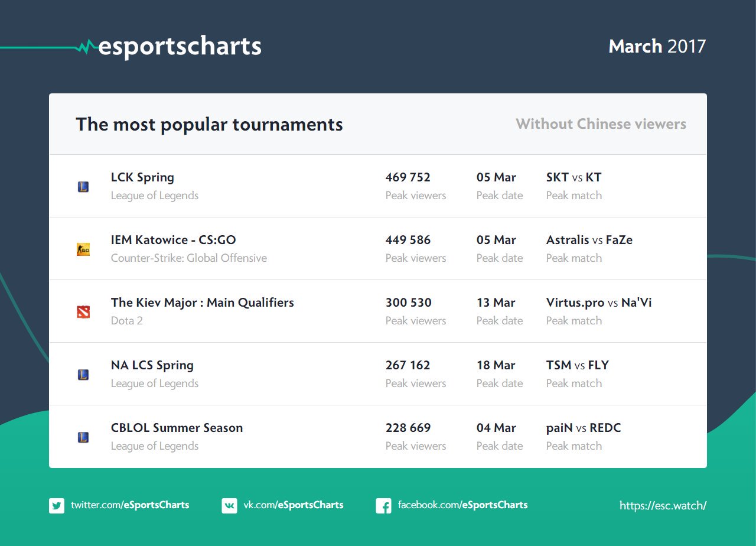Visit the https://esc.watch/ link
The height and width of the screenshot is (546, 756).
[663, 506]
